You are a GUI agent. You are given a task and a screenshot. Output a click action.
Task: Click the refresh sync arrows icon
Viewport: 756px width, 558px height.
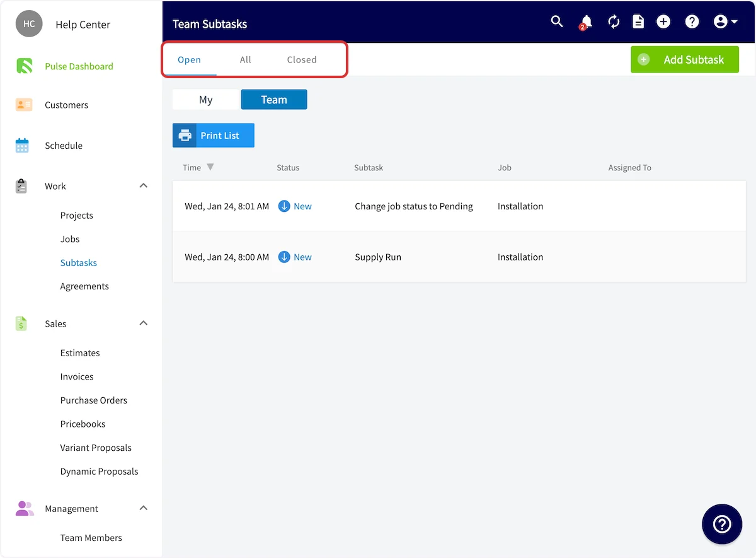[614, 22]
